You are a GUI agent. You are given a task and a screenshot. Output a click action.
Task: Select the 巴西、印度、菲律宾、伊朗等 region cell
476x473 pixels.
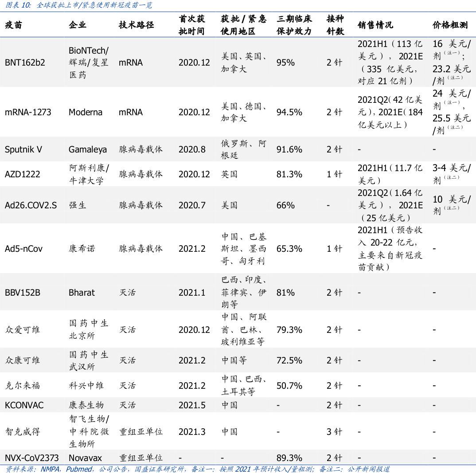(x=243, y=293)
